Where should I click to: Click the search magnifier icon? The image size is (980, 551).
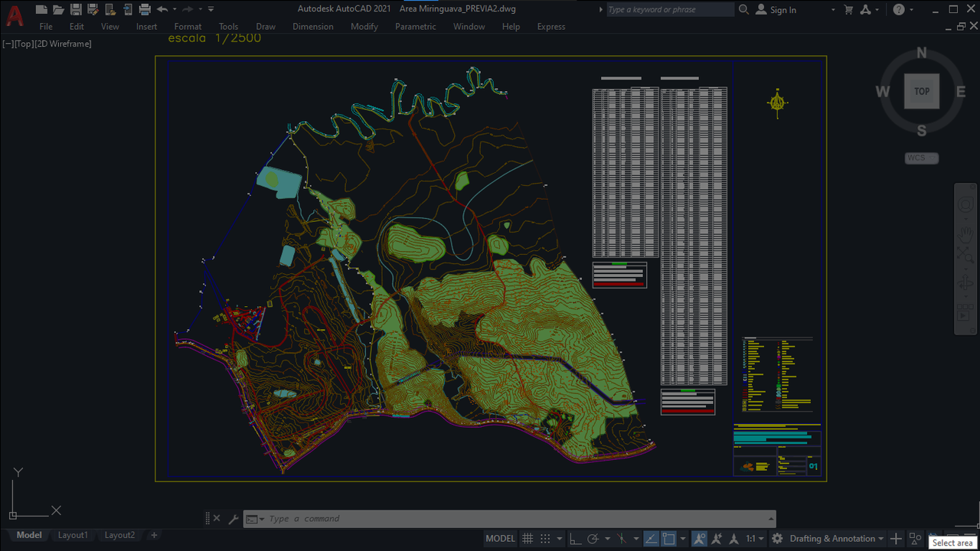click(x=743, y=9)
